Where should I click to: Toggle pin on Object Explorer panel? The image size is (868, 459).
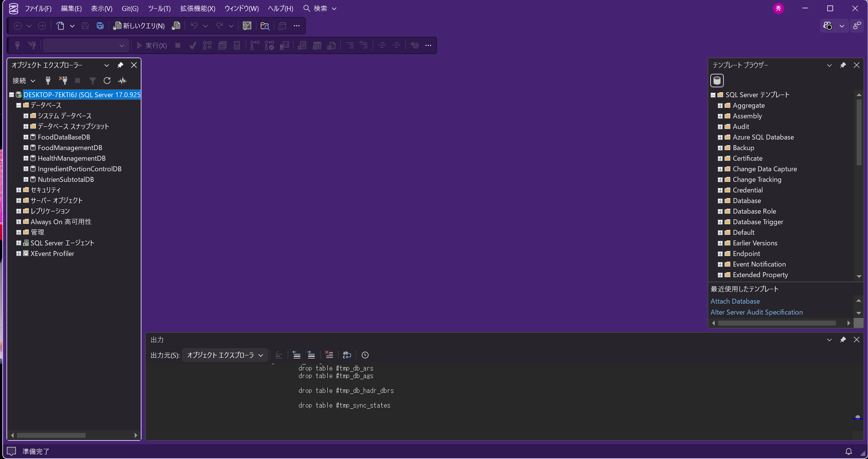pyautogui.click(x=120, y=65)
